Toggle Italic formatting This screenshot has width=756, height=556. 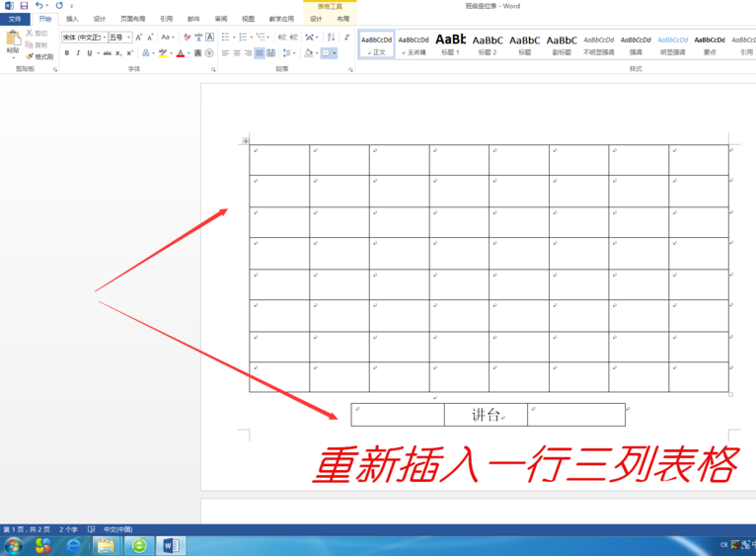[77, 53]
